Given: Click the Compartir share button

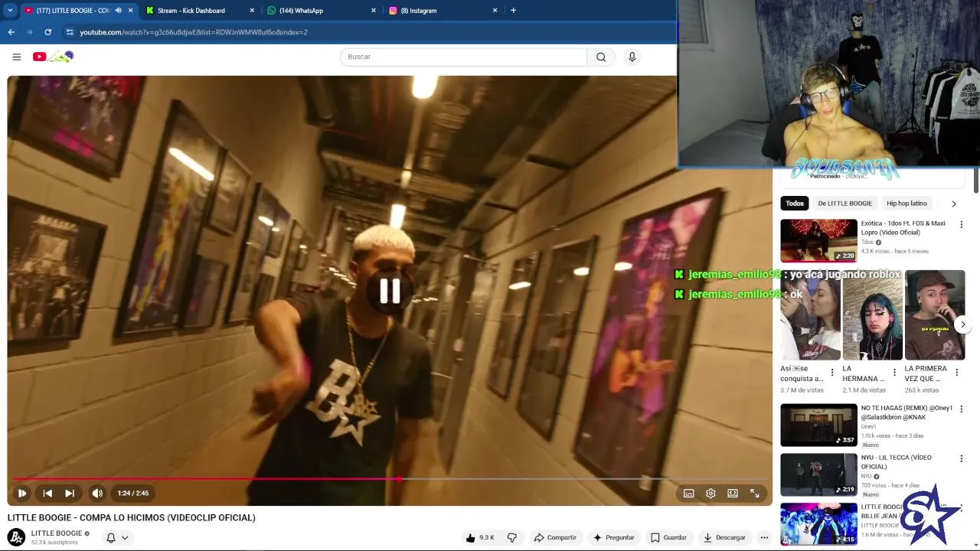Looking at the screenshot, I should [555, 537].
